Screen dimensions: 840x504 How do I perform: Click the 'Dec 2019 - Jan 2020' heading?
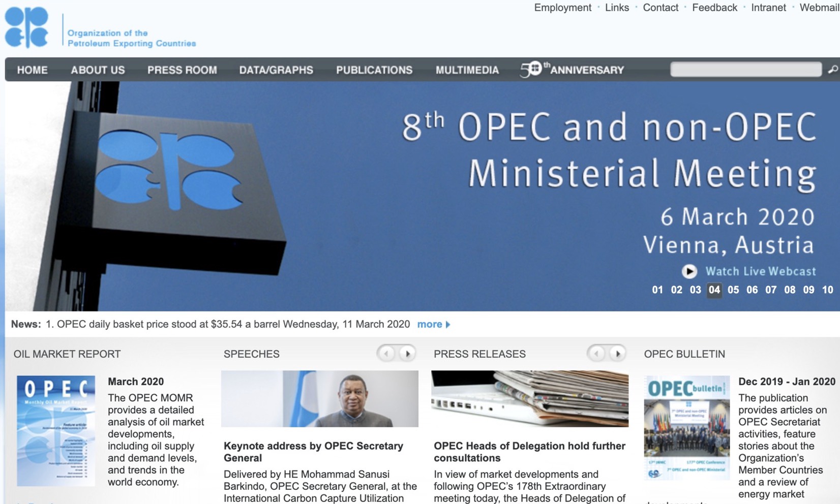coord(787,382)
